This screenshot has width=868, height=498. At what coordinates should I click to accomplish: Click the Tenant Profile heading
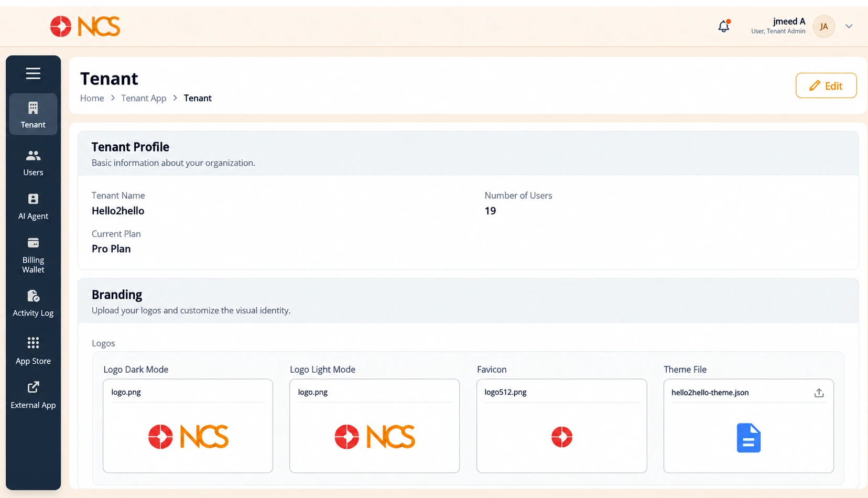tap(131, 147)
